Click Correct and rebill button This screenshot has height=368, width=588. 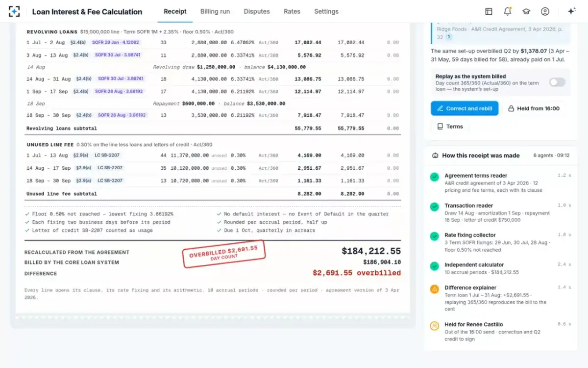click(x=465, y=108)
